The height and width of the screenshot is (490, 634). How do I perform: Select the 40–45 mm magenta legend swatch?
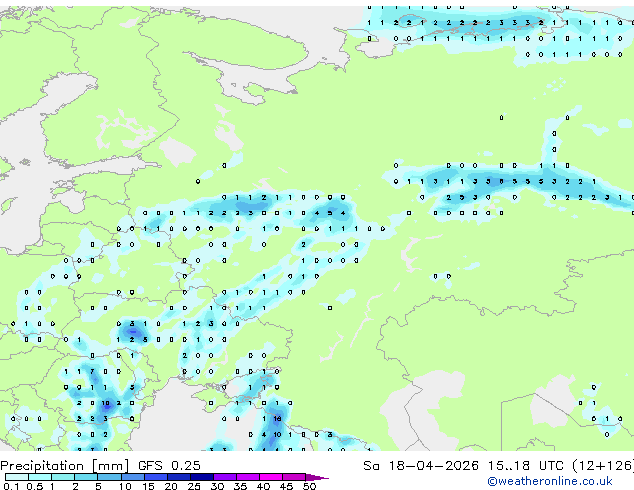271,477
